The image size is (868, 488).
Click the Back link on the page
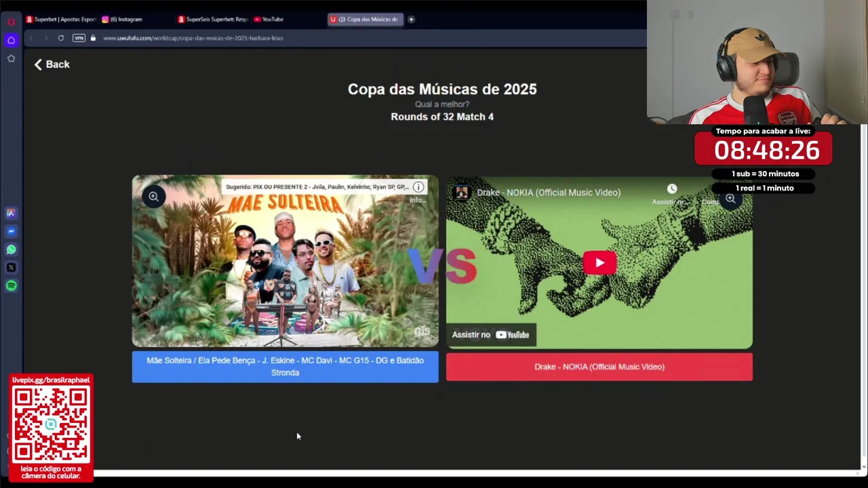52,64
